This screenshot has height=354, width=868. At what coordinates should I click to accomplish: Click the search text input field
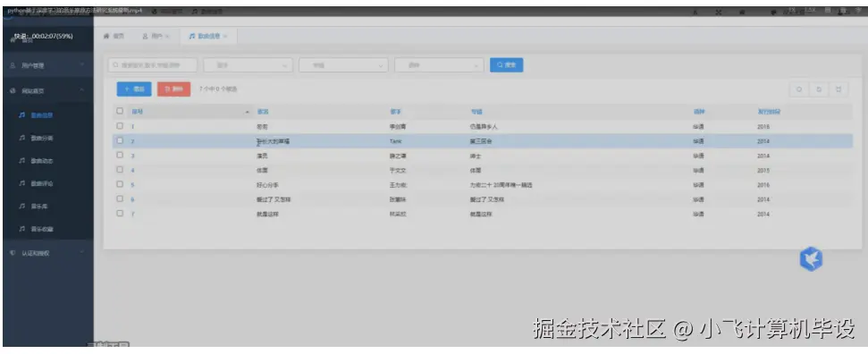point(152,65)
